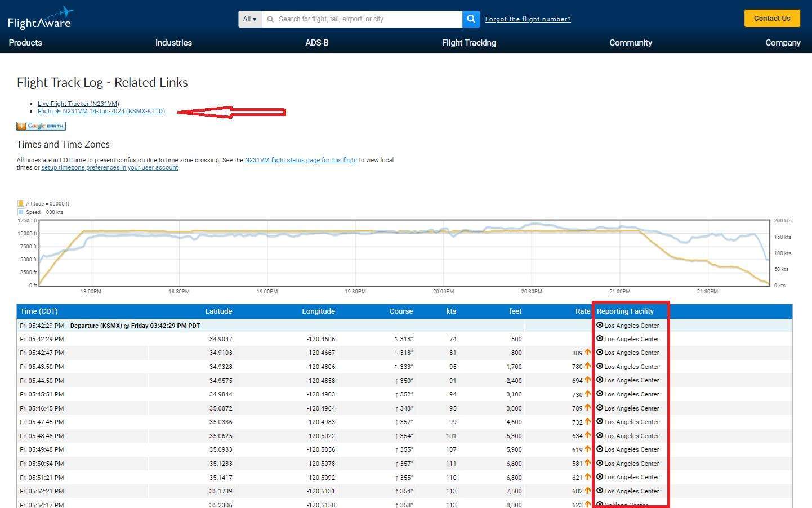Click facility icon in 05:50:54 PM row
The image size is (812, 508).
pyautogui.click(x=600, y=463)
